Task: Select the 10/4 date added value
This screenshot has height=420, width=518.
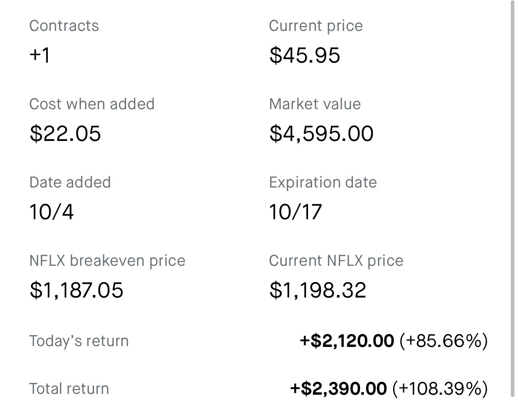Action: coord(51,212)
